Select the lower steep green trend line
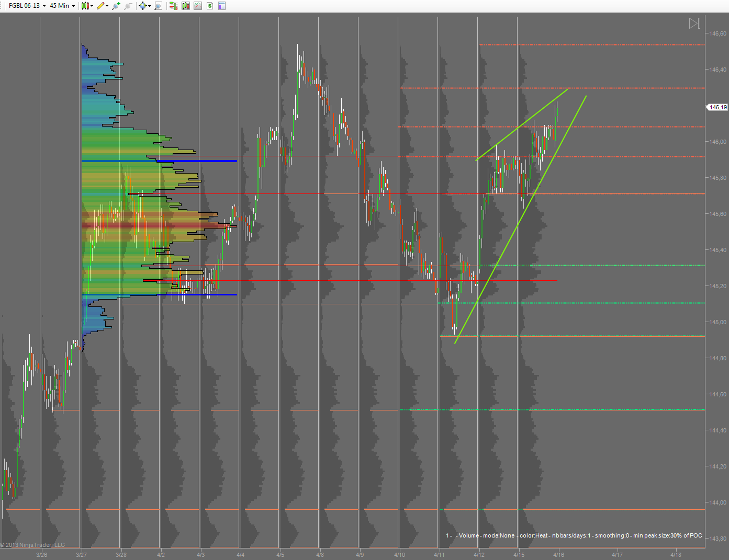Image resolution: width=729 pixels, height=560 pixels. tap(521, 220)
